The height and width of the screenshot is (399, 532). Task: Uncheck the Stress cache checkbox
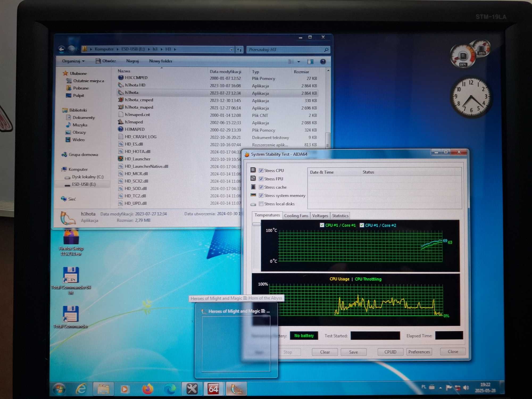(261, 187)
